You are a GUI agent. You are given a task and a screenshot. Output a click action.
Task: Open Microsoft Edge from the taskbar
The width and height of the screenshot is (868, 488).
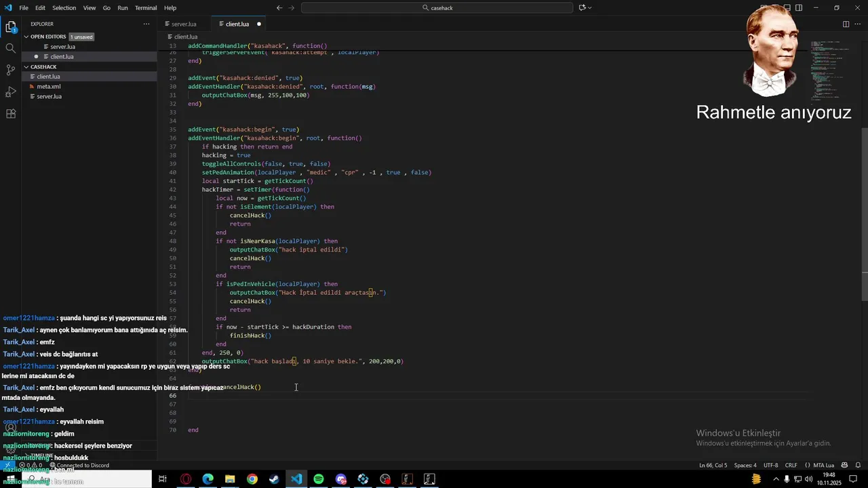click(x=208, y=479)
